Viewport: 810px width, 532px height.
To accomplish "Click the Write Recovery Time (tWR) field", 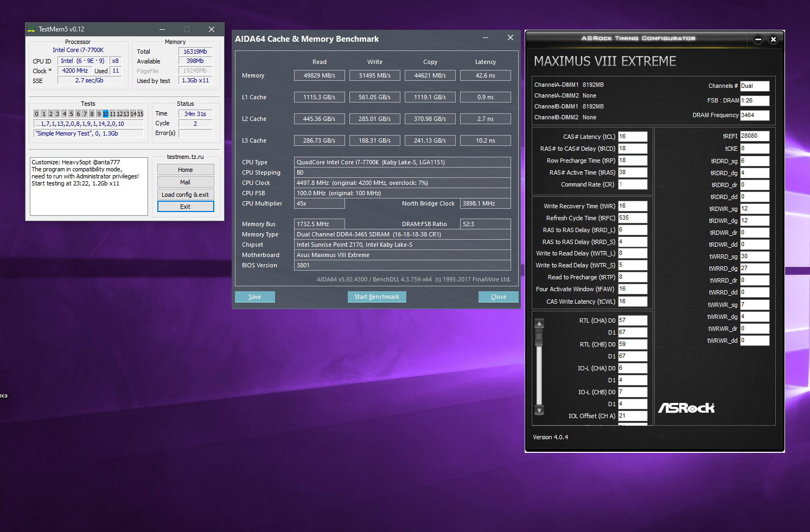I will [x=633, y=206].
